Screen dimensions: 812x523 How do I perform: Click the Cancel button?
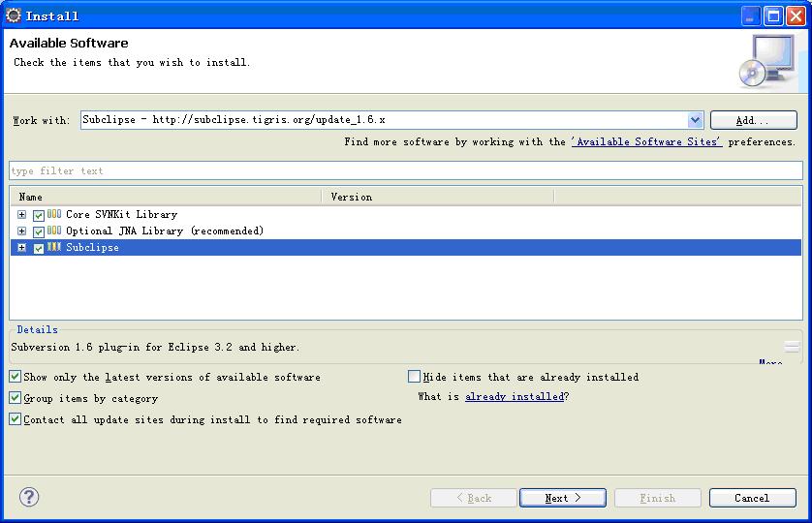(753, 498)
